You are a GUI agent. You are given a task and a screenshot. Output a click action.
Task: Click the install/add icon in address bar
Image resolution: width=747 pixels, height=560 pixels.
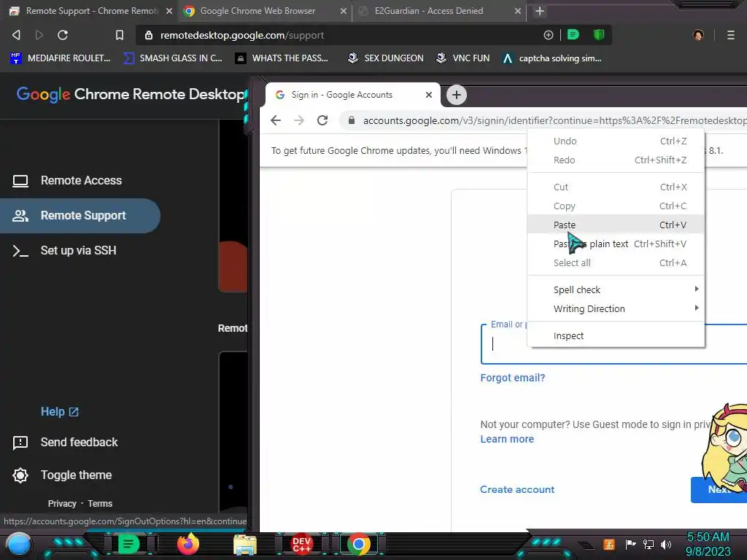click(x=549, y=35)
